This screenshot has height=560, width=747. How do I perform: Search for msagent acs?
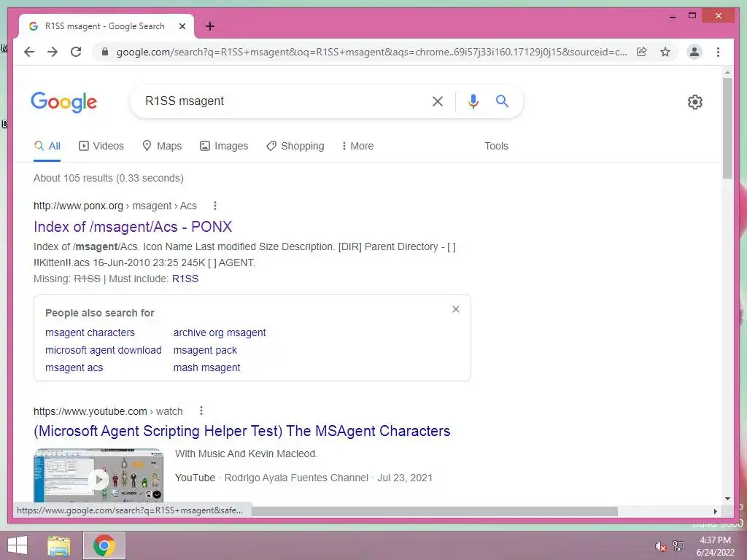[x=74, y=368]
